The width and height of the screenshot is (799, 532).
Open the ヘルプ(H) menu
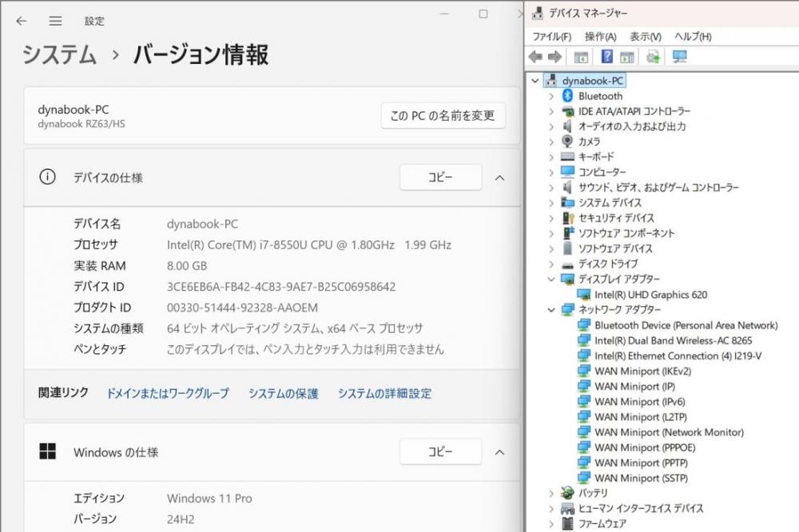(693, 37)
